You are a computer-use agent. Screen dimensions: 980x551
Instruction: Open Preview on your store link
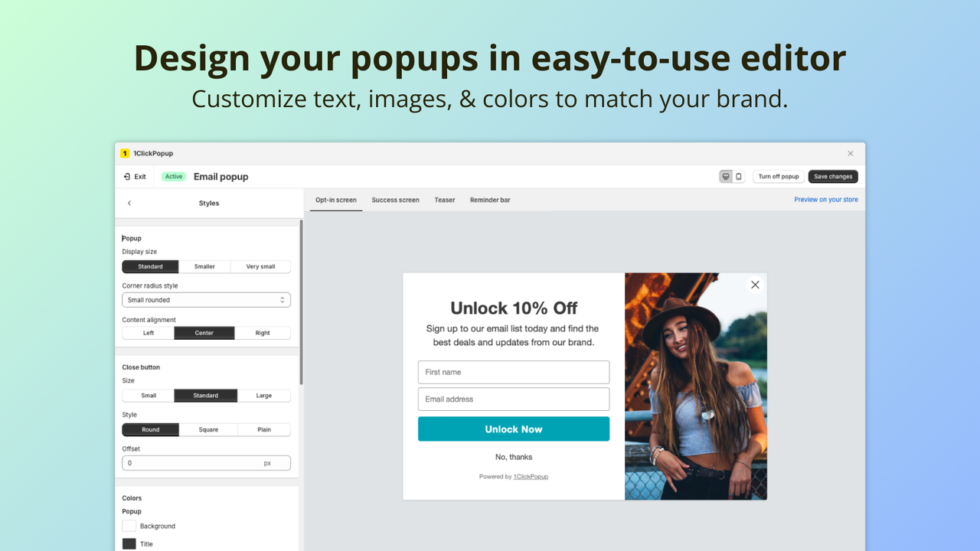pos(825,199)
